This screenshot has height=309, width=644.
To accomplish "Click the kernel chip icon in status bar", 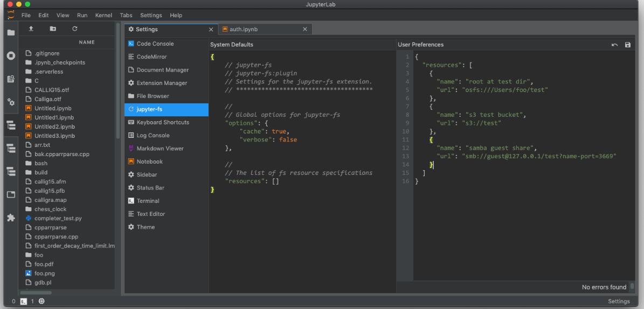I will [41, 301].
